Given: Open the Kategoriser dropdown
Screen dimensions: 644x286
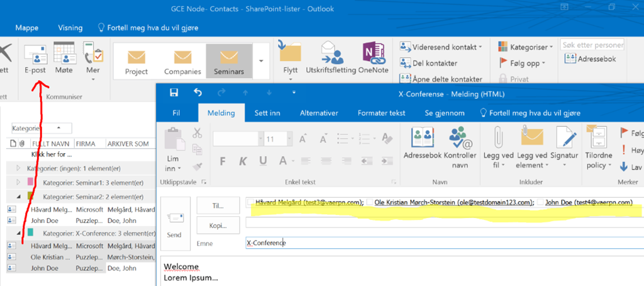Looking at the screenshot, I should pos(526,47).
